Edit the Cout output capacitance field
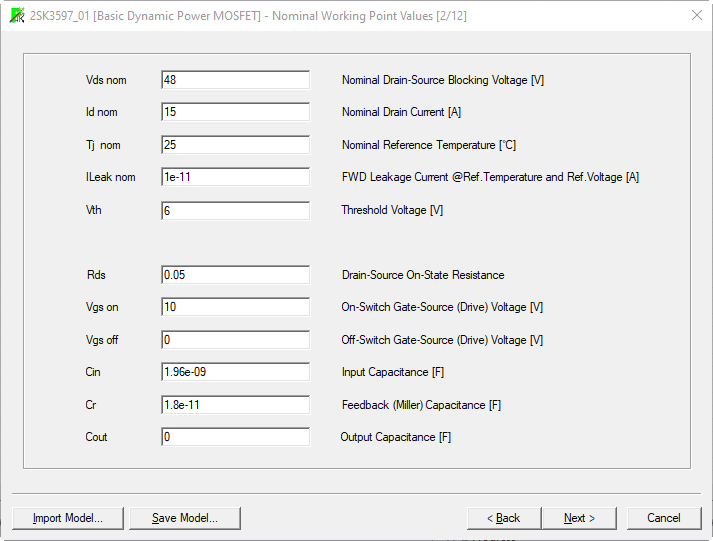Screen dimensions: 713x541 [235, 437]
